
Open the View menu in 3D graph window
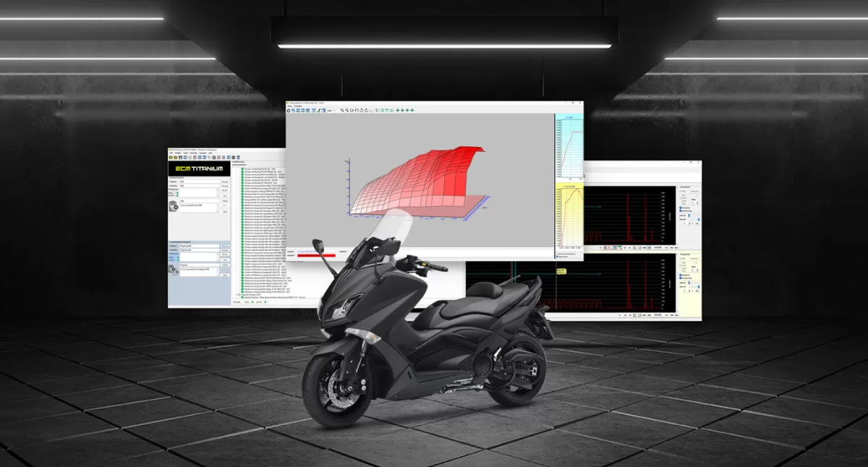[x=292, y=106]
